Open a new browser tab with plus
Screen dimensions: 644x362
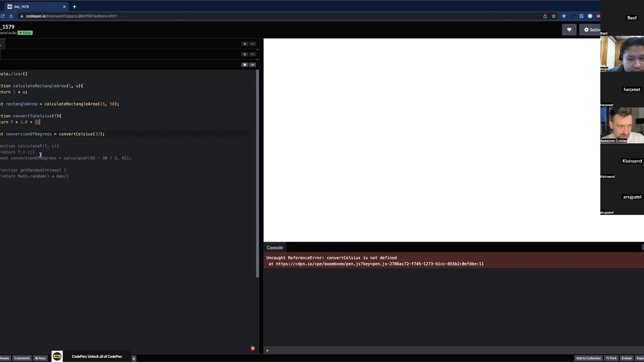pos(74,7)
